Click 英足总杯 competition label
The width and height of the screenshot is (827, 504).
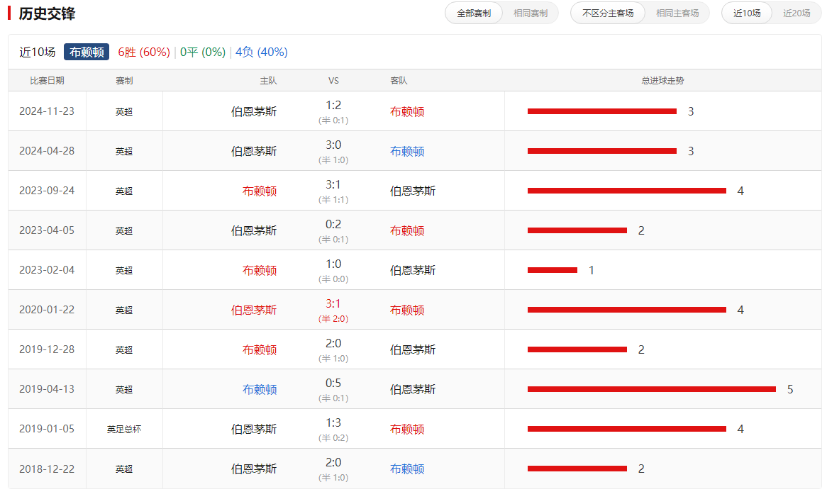[x=124, y=429]
